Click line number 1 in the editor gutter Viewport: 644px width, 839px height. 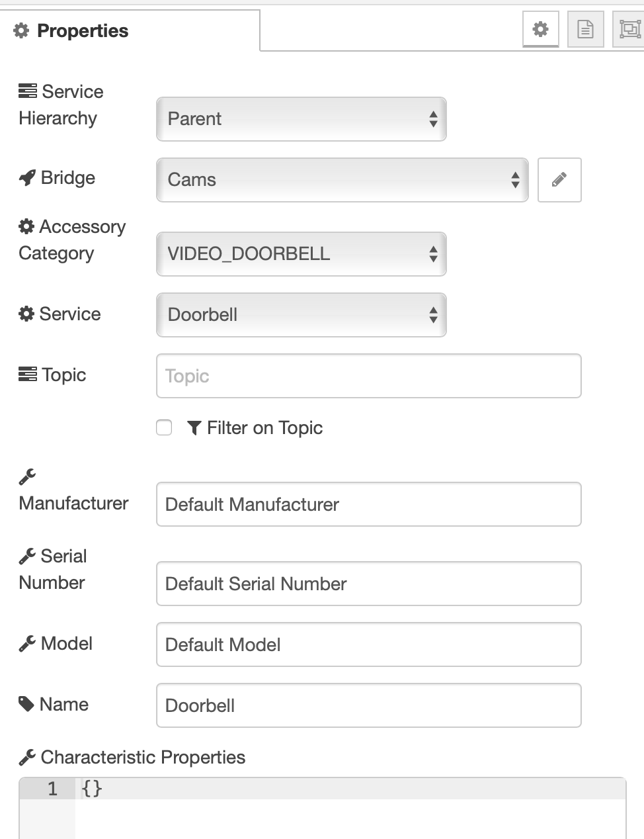[x=52, y=789]
